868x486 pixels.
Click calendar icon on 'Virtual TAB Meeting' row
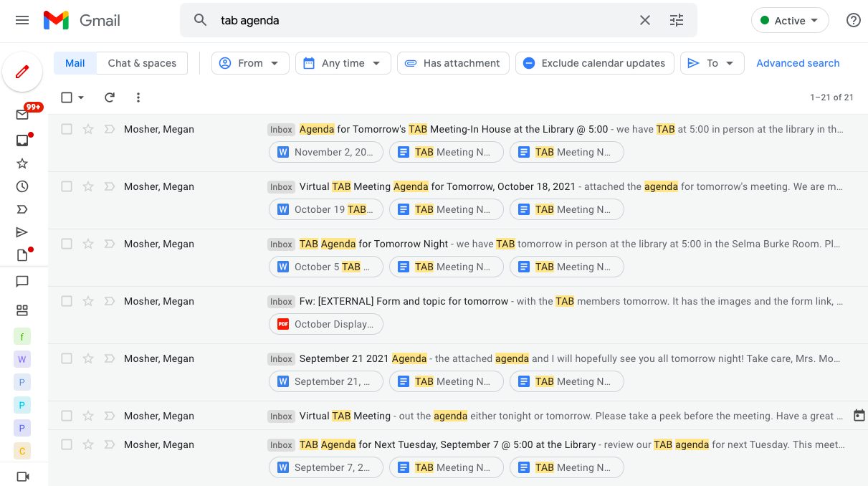tap(859, 416)
